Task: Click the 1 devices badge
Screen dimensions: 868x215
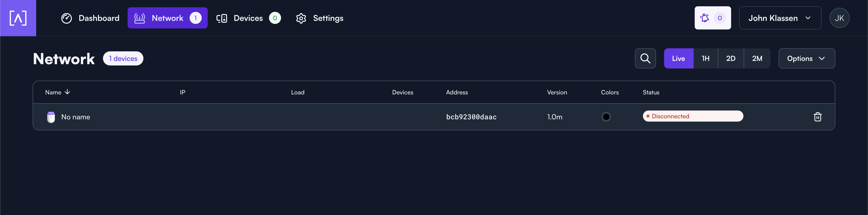Action: pyautogui.click(x=123, y=58)
